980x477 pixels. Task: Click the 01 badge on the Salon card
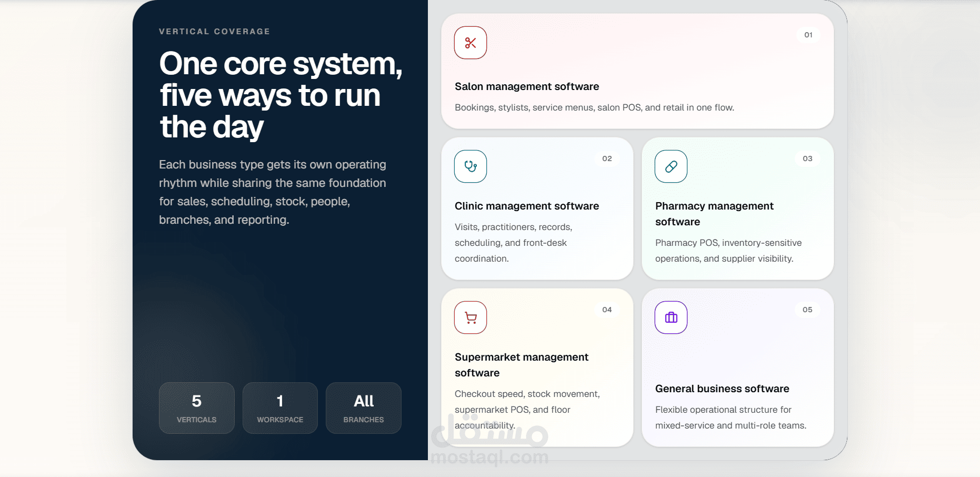click(808, 35)
